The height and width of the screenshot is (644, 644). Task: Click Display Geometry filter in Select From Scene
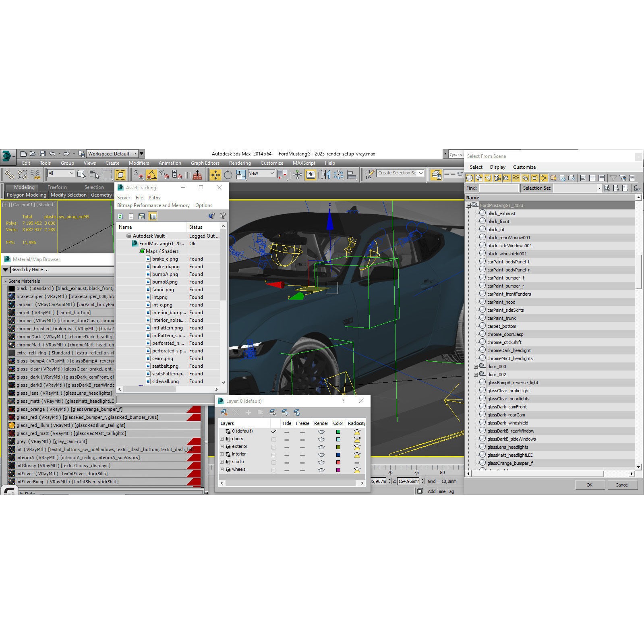(x=470, y=178)
